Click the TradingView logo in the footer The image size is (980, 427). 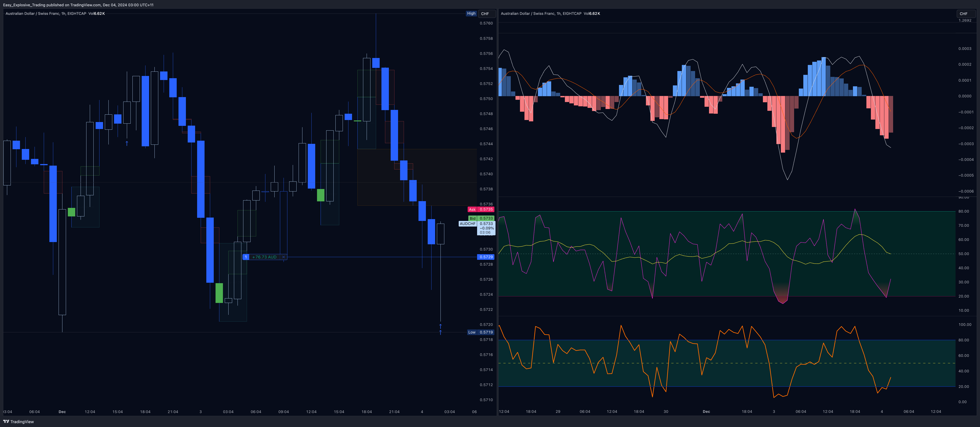[18, 422]
